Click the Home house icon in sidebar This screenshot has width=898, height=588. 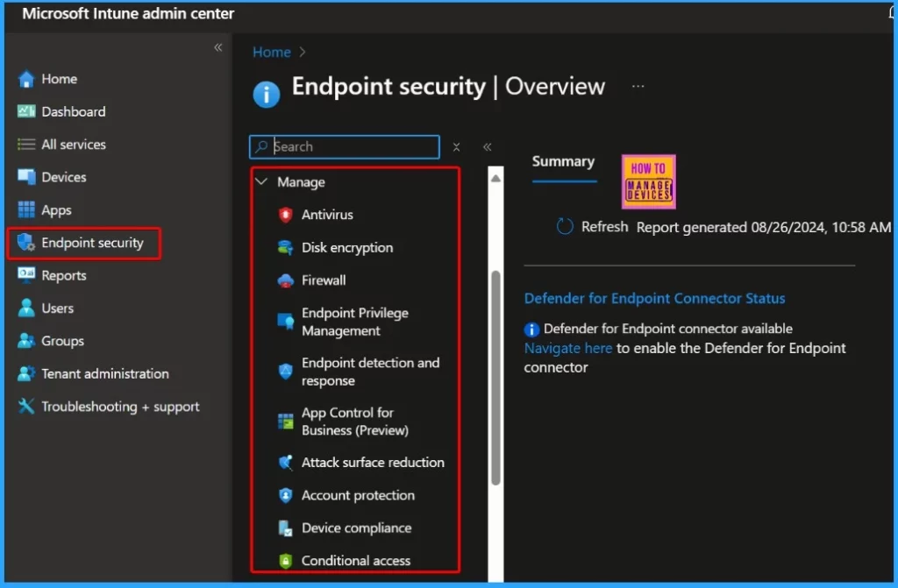[25, 79]
